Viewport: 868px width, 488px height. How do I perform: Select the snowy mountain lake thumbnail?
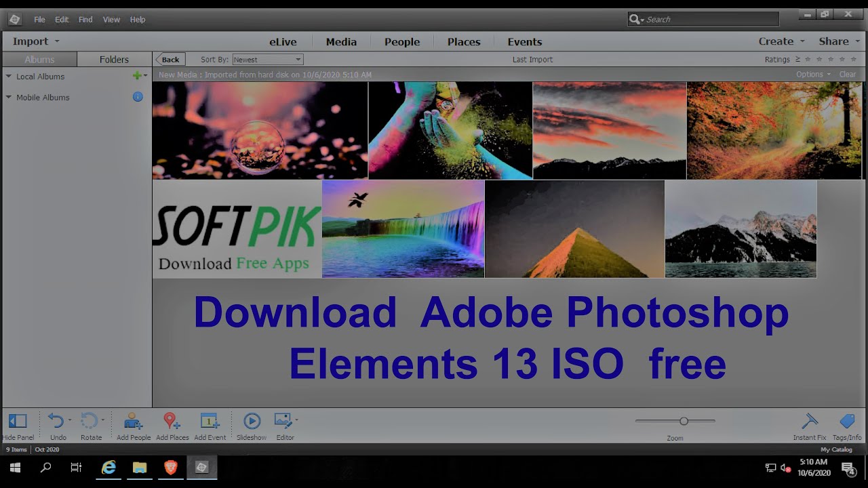[741, 229]
